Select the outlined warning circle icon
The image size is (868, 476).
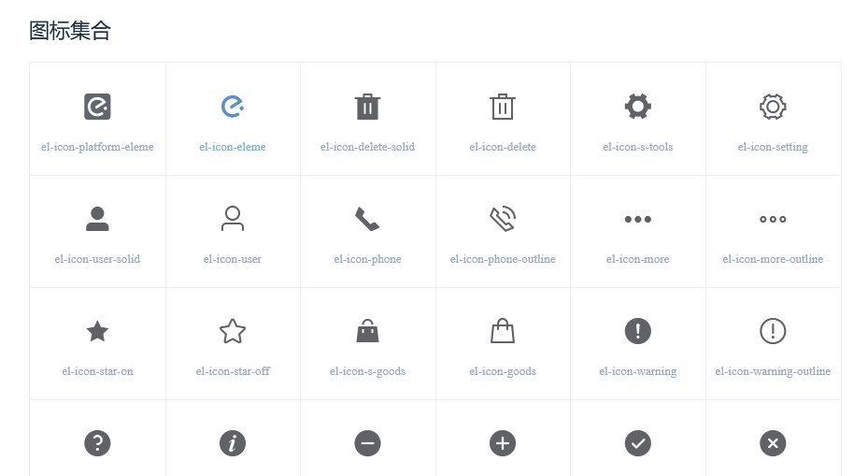[773, 331]
